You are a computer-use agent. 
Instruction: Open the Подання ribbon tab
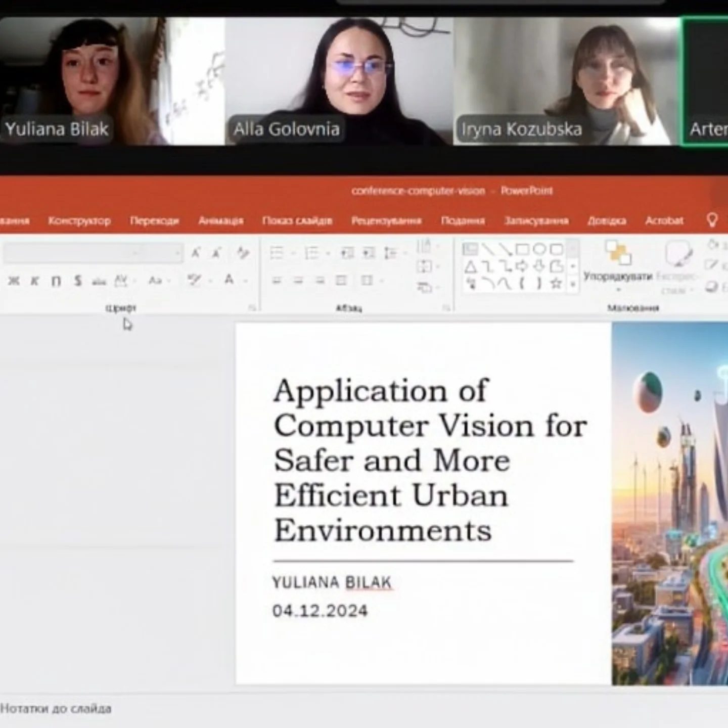pos(463,220)
